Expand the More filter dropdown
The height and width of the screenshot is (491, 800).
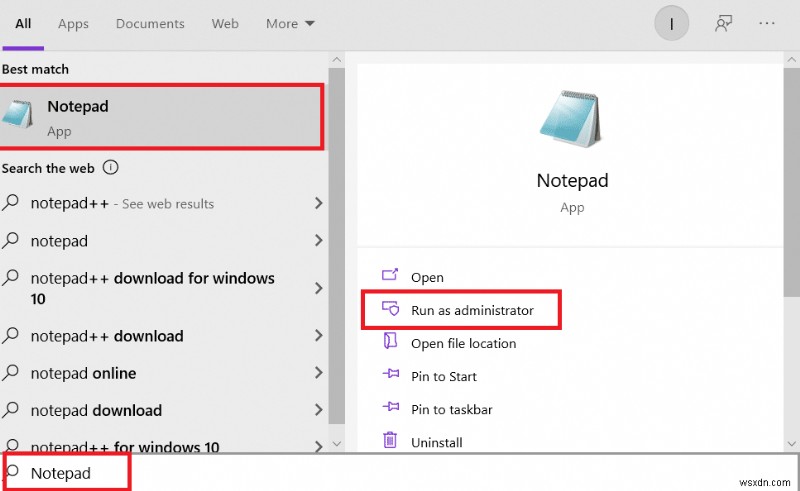290,24
